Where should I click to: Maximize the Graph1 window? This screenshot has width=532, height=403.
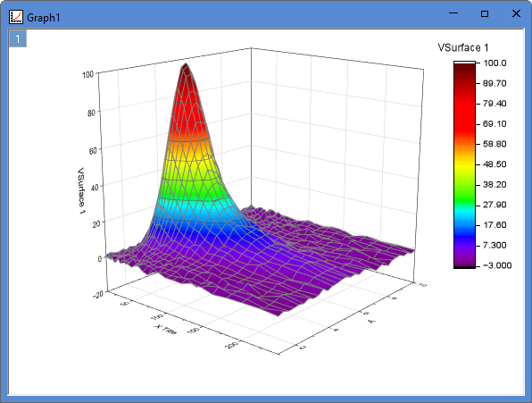(x=485, y=13)
